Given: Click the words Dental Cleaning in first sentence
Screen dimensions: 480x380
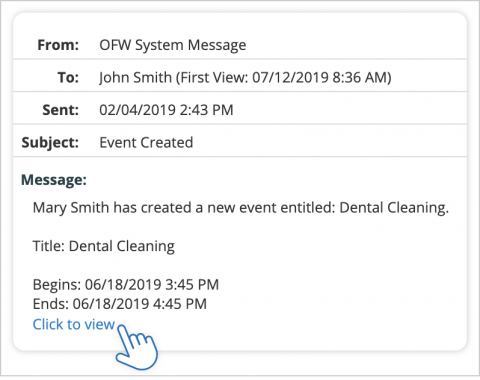Looking at the screenshot, I should [394, 208].
